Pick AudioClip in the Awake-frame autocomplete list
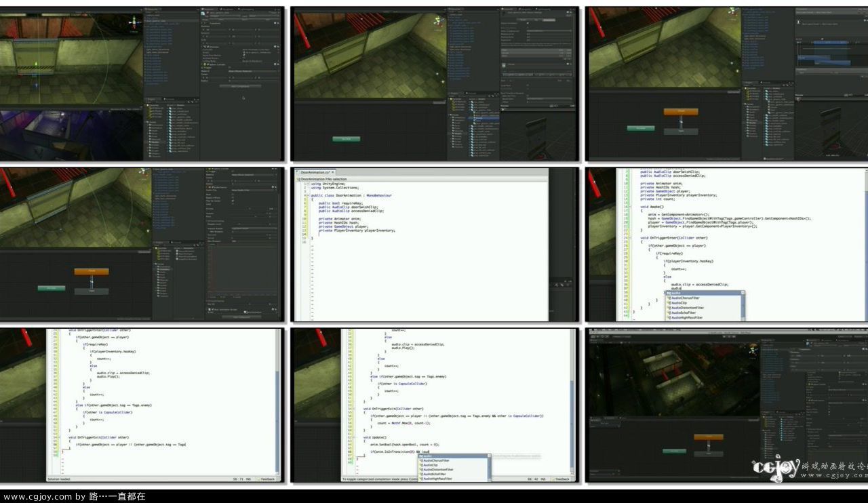 tap(678, 303)
